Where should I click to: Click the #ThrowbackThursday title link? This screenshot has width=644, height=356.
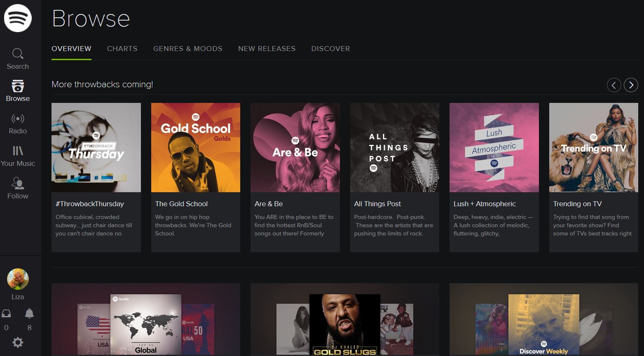tap(90, 204)
